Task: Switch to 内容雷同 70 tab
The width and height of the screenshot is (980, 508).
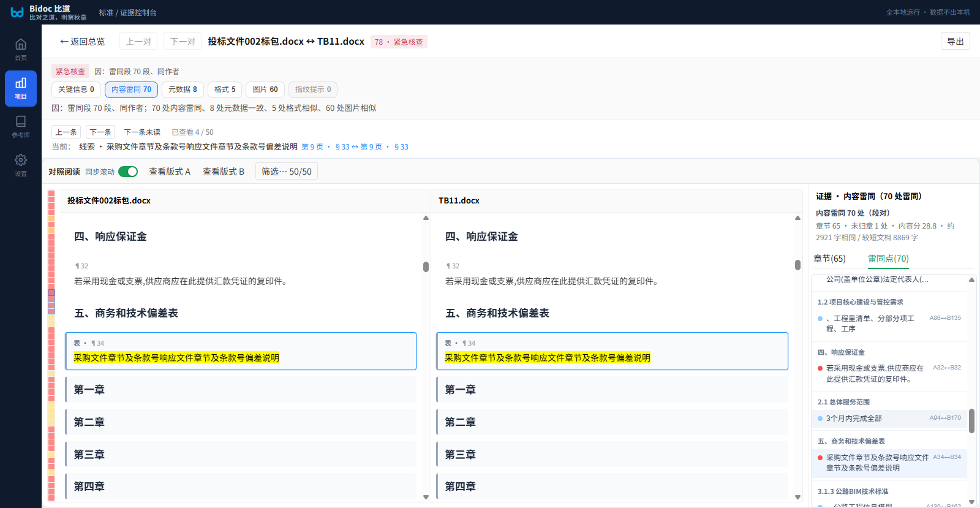Action: point(131,89)
